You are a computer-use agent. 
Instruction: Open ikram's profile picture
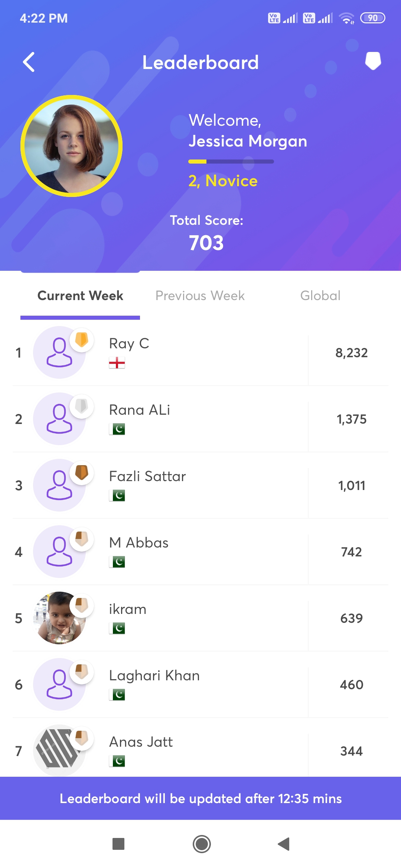coord(59,618)
